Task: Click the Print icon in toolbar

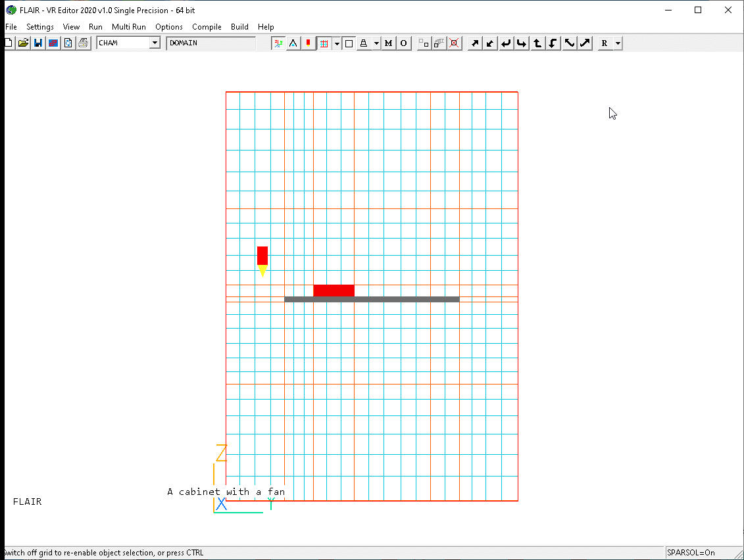Action: [83, 43]
